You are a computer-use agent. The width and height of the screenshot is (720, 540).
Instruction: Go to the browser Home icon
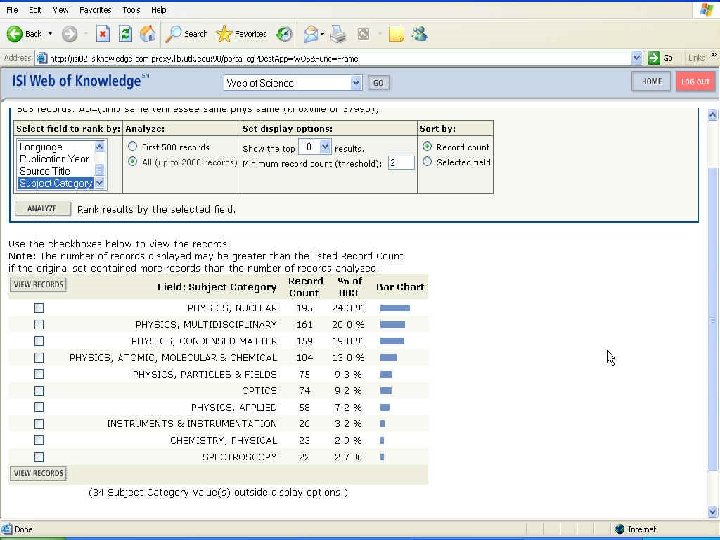(x=147, y=34)
